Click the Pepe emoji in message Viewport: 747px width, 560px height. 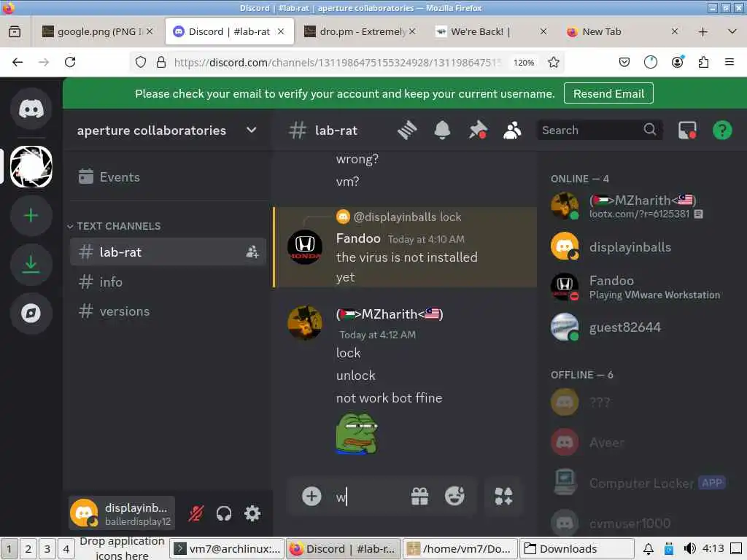click(357, 433)
